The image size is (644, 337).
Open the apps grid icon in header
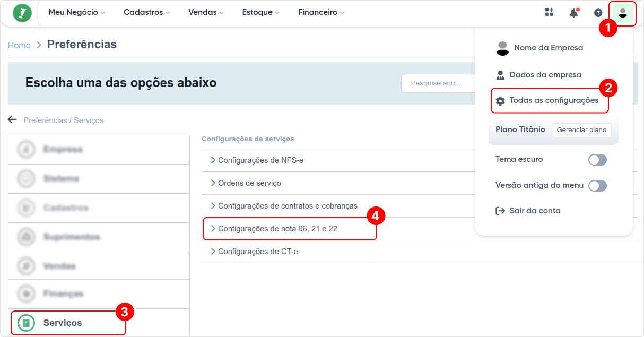(549, 12)
